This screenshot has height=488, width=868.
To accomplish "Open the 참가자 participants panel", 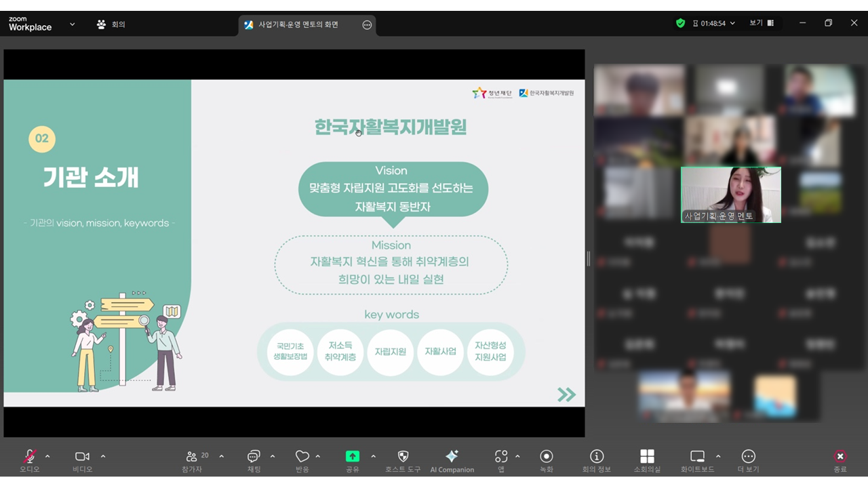I will [192, 457].
